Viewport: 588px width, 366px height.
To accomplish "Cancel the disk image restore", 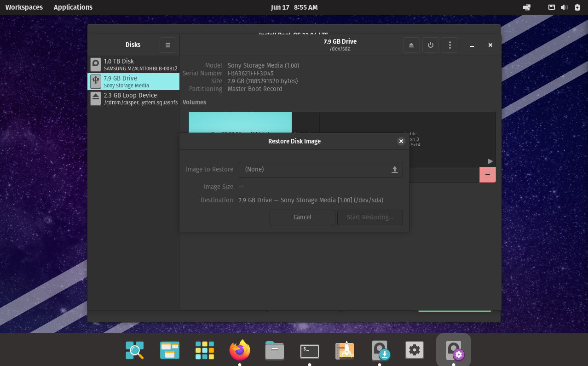I will coord(302,217).
